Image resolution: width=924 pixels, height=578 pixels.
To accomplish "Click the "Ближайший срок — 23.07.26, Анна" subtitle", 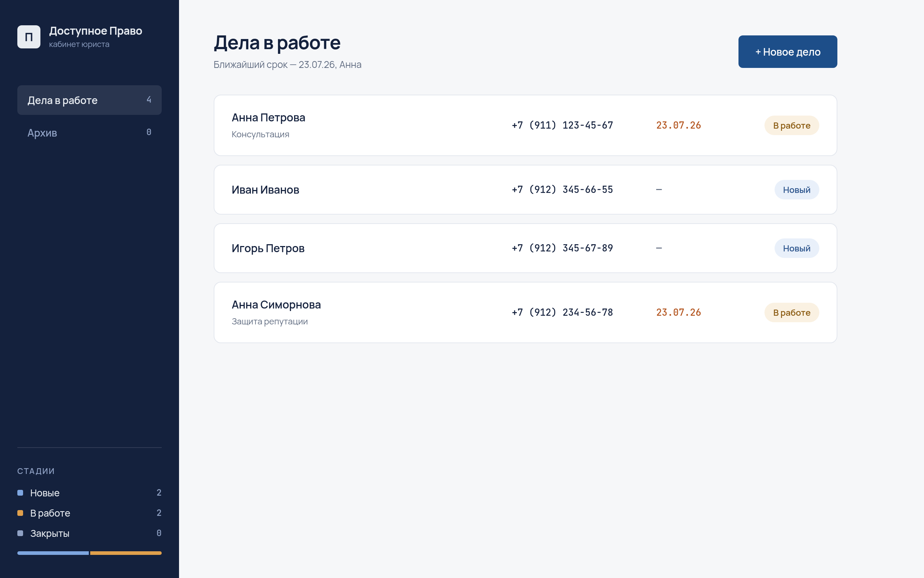I will (288, 65).
